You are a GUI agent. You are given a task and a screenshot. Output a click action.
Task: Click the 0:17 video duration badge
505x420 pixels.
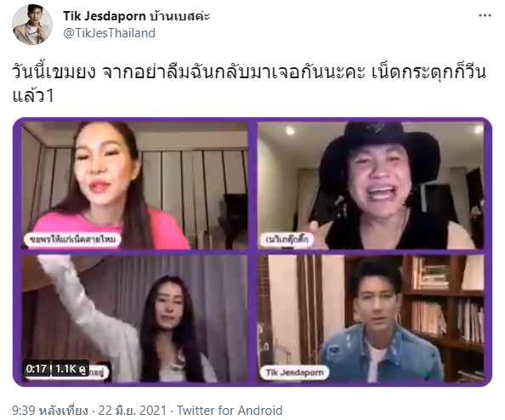pos(37,368)
